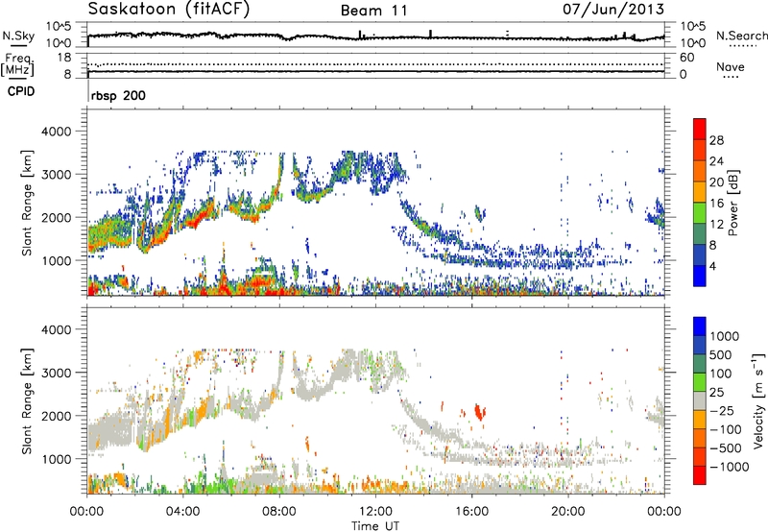Viewport: 768px width, 532px height.
Task: Click the 'Time UT' axis title
Action: point(375,526)
